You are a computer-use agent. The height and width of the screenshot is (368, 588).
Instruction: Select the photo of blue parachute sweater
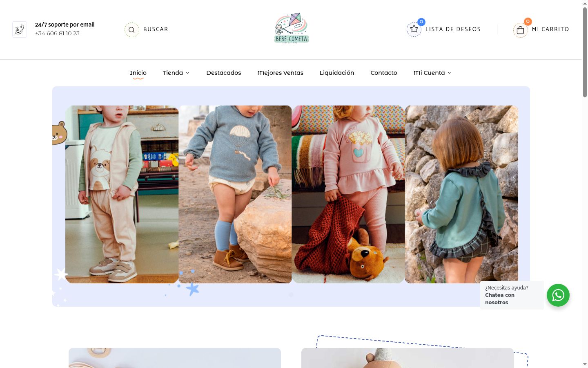click(235, 194)
